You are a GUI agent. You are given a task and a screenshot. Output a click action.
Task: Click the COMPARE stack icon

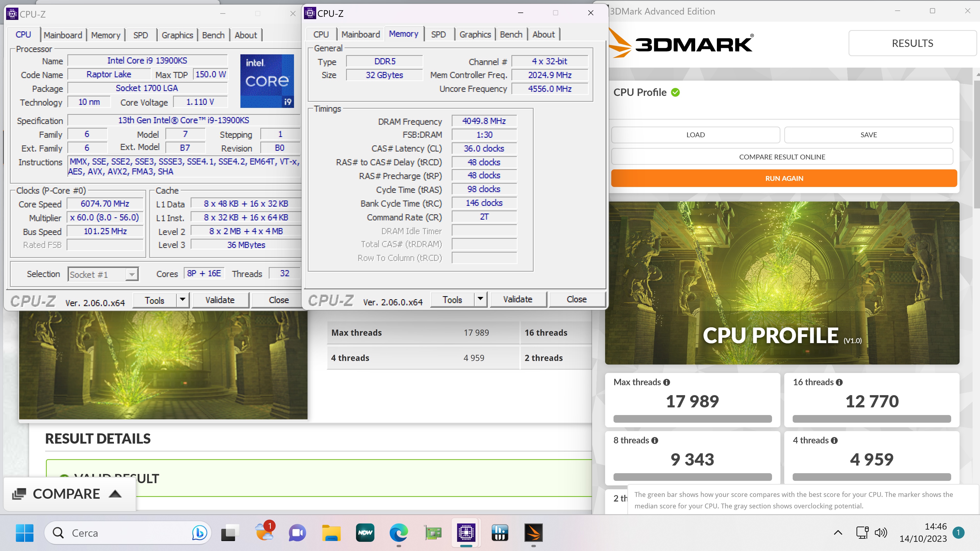coord(19,494)
